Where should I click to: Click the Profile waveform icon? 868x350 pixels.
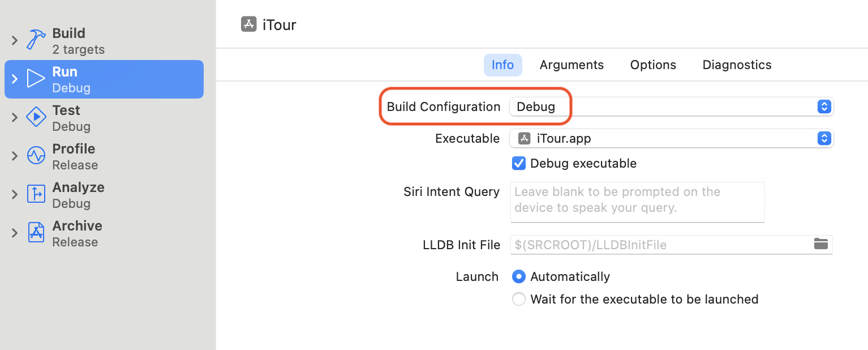36,156
